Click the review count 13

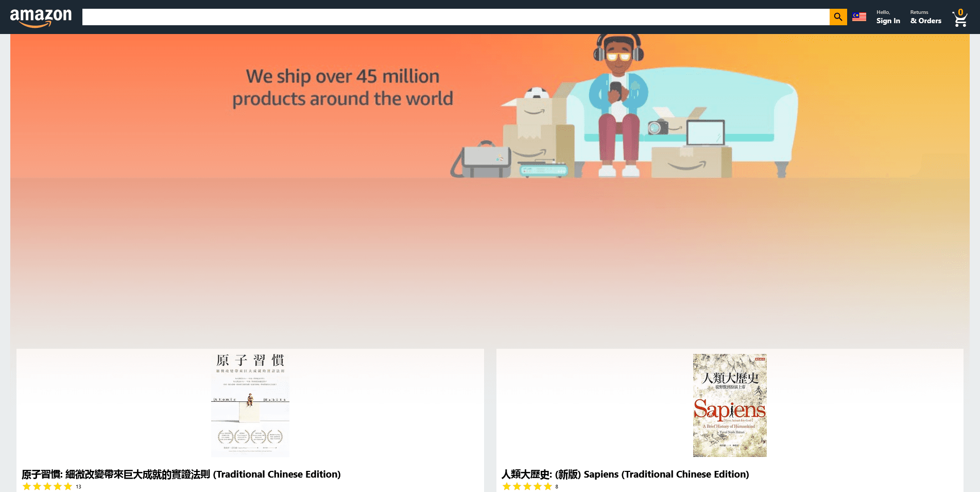point(78,486)
